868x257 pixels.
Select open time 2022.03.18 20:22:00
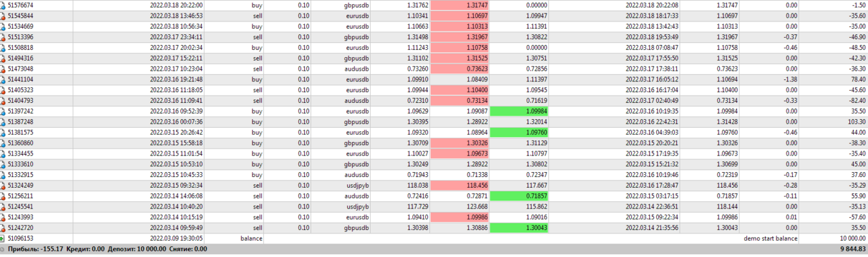(x=176, y=5)
